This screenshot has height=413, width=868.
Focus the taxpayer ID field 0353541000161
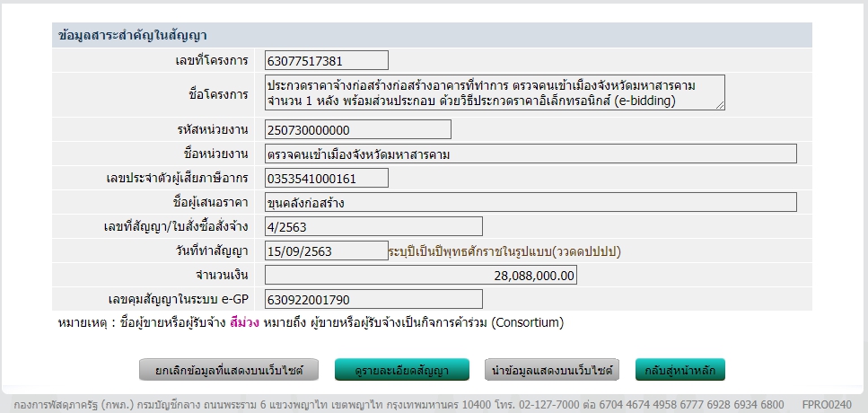click(x=327, y=178)
